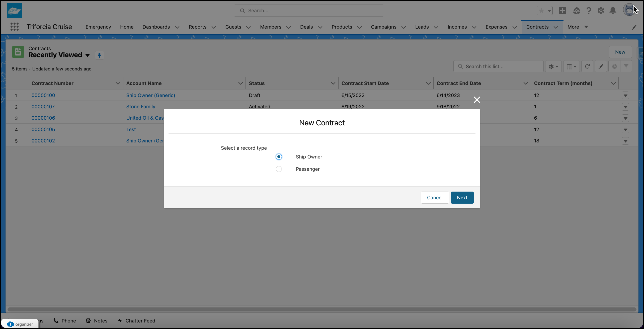Viewport: 644px width, 329px height.
Task: Click the global Search field
Action: [309, 11]
